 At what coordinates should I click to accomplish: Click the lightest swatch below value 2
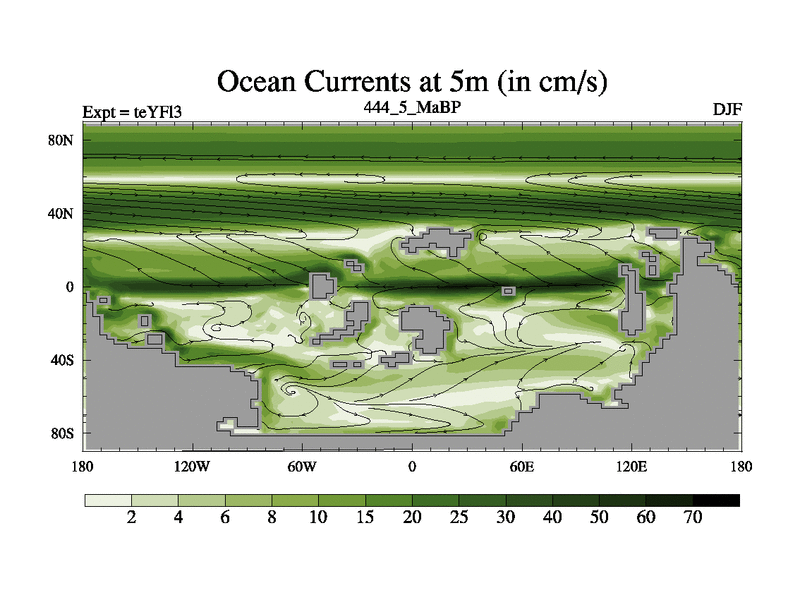[x=108, y=500]
